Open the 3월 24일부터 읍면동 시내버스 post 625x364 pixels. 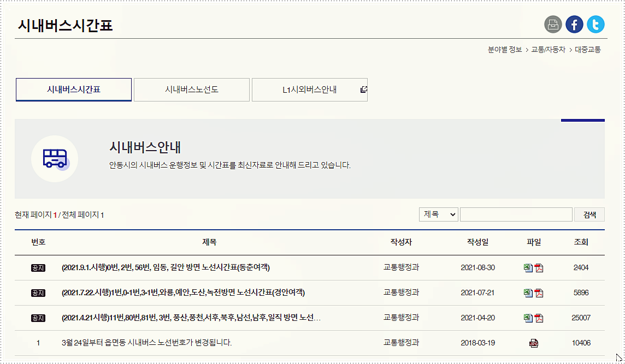[x=146, y=343]
